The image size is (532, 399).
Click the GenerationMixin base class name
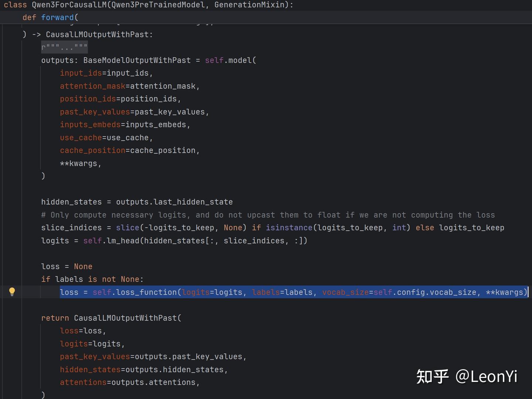pyautogui.click(x=250, y=5)
